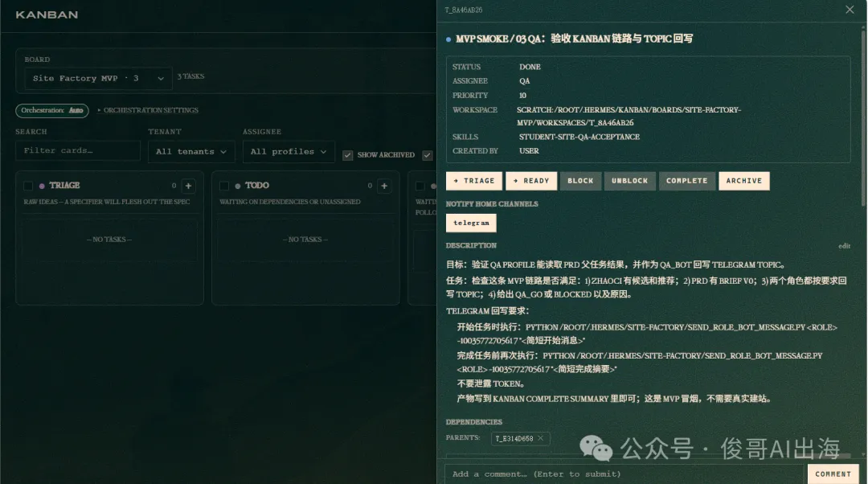
Task: Click the Todo column heading
Action: (x=257, y=186)
